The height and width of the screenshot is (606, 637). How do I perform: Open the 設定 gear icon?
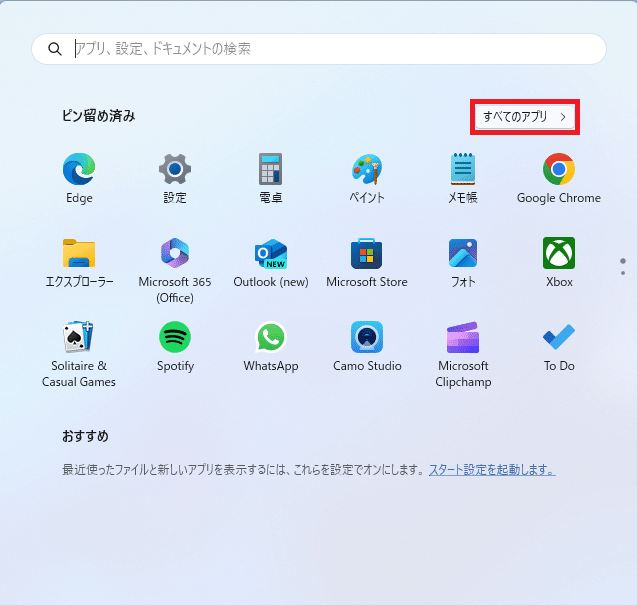[175, 169]
